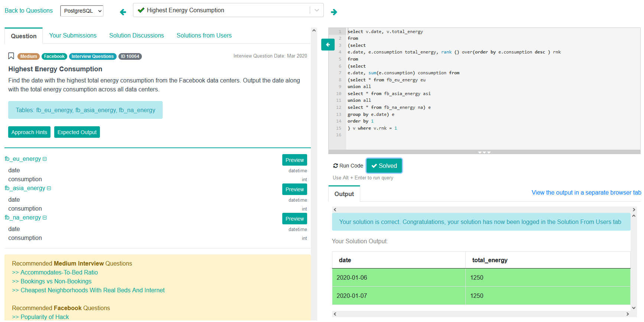Click the date column header

pyautogui.click(x=399, y=260)
